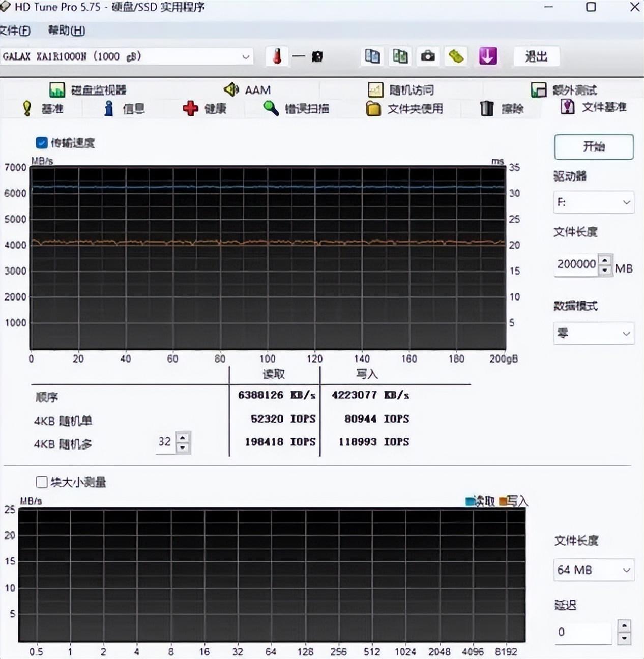Select the 文件基准 tab
Image resolution: width=644 pixels, height=659 pixels.
point(593,107)
